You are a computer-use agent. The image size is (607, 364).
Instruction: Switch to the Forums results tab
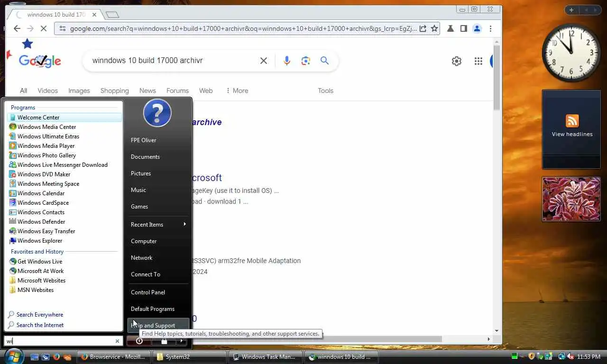[x=177, y=91]
